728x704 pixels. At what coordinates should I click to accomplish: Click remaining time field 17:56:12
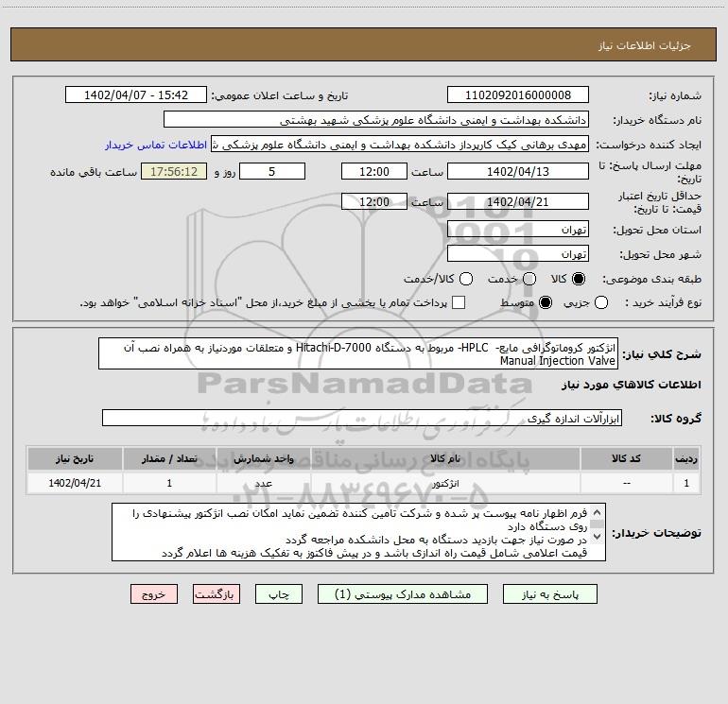(174, 171)
